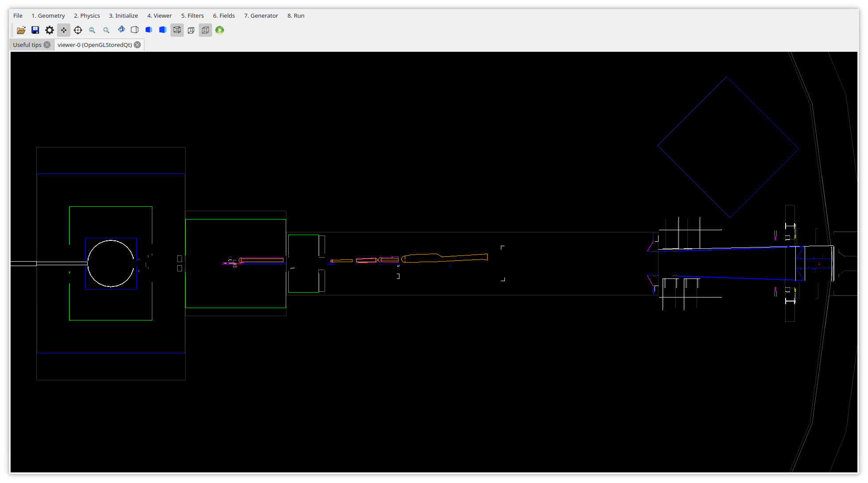Pick a new rotation center with the target icon

tap(78, 30)
